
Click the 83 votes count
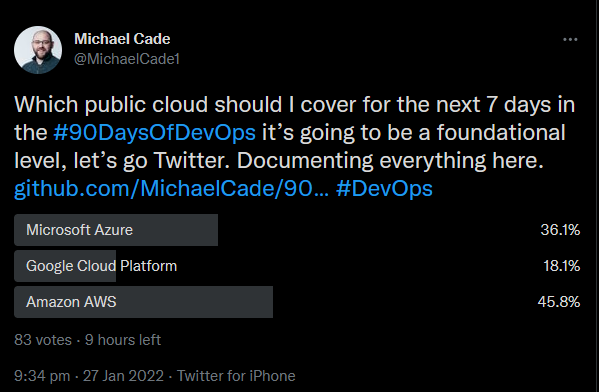point(43,340)
